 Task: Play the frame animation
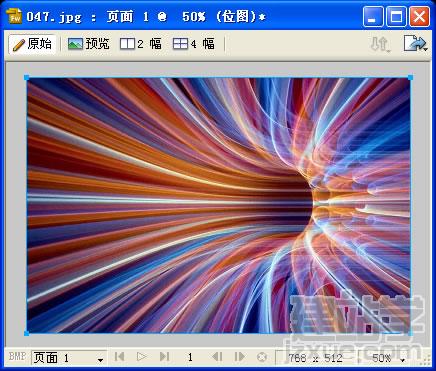(142, 357)
